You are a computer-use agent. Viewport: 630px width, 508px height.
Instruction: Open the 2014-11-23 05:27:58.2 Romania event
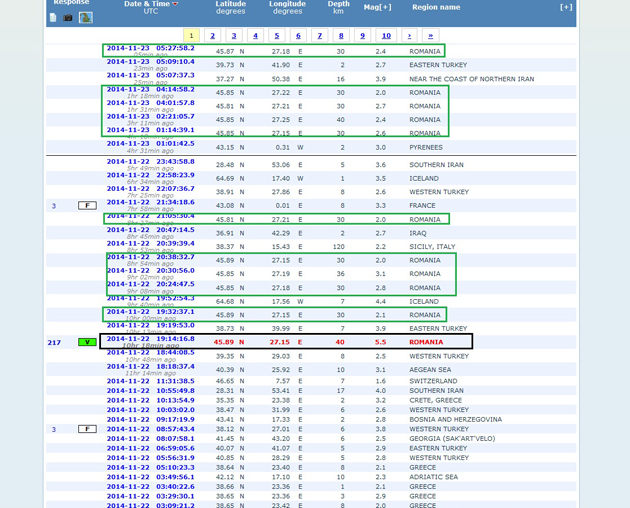pos(150,47)
